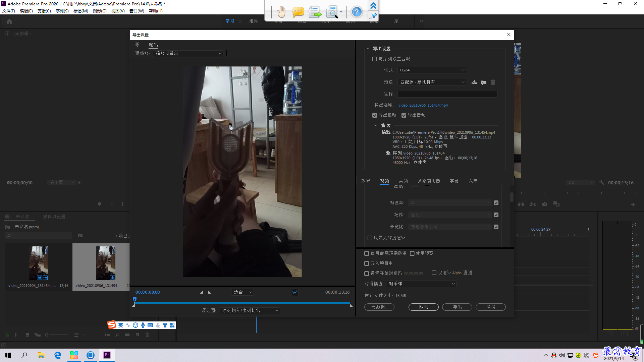Click the 队列 button

(x=424, y=307)
